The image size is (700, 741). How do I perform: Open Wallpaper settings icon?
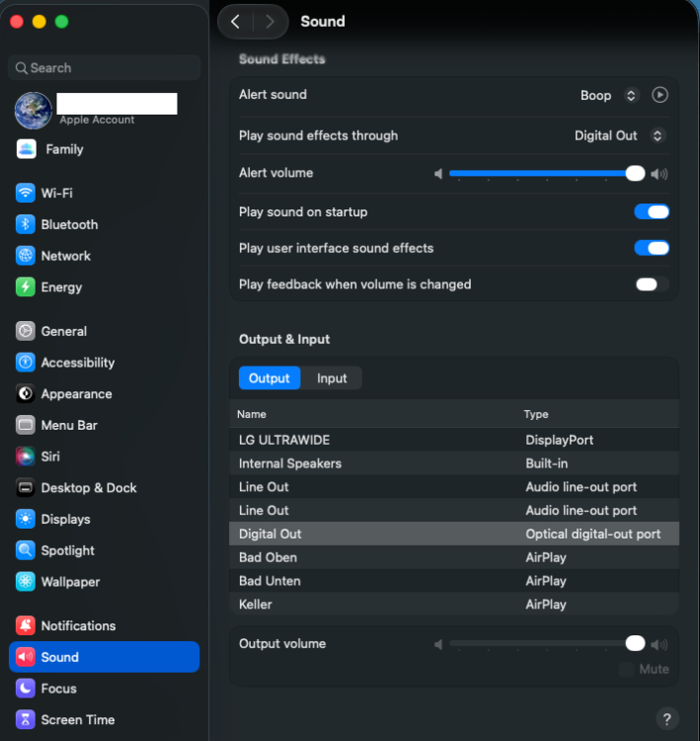[x=26, y=582]
